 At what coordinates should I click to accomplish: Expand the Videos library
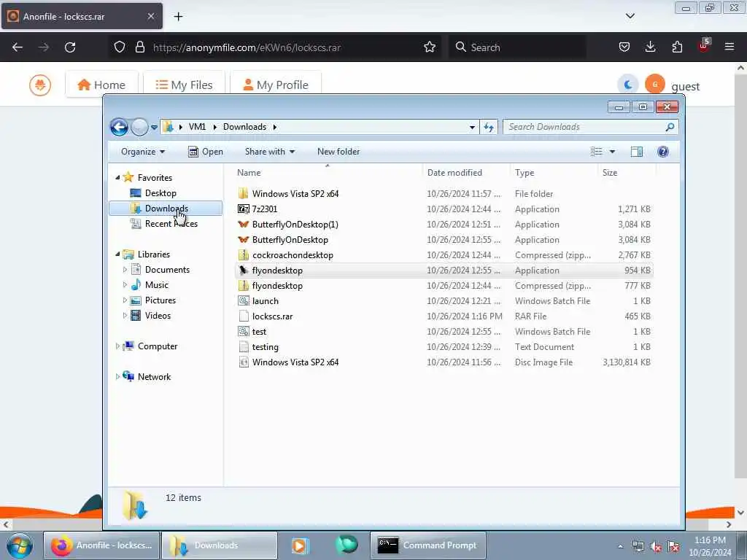(x=125, y=316)
